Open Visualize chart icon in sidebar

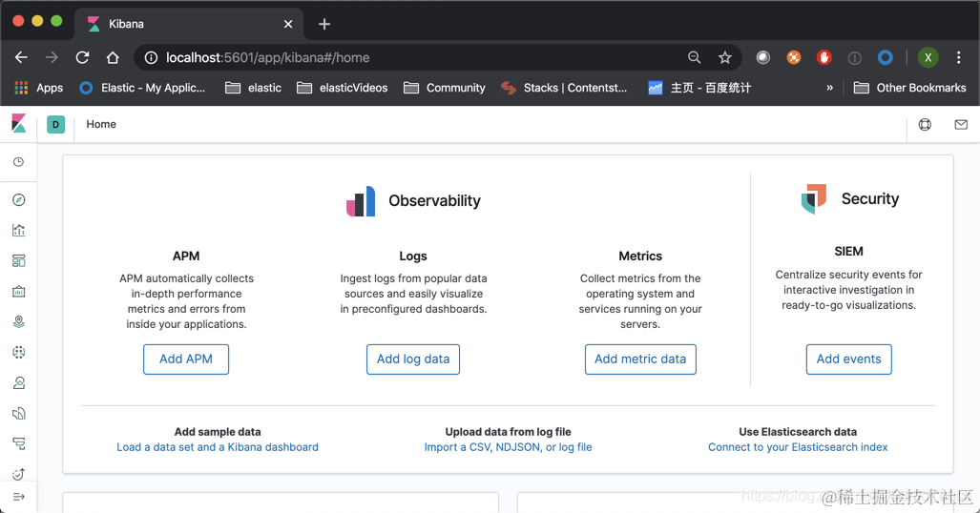click(19, 231)
